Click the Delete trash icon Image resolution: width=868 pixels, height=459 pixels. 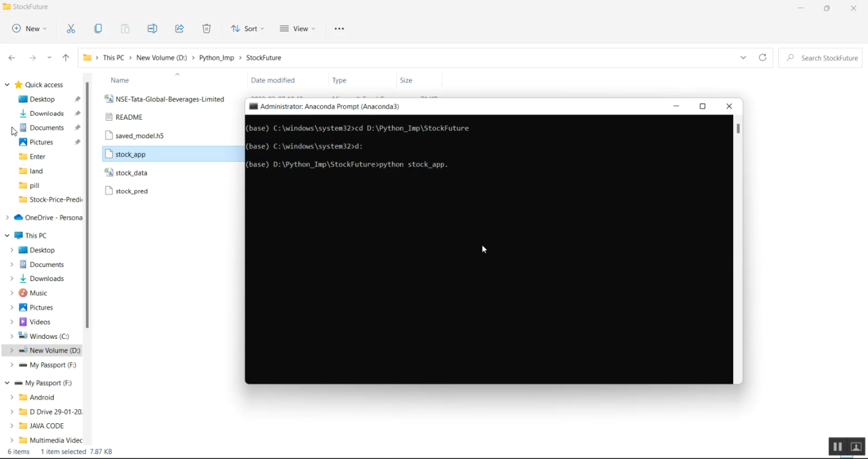pyautogui.click(x=207, y=29)
